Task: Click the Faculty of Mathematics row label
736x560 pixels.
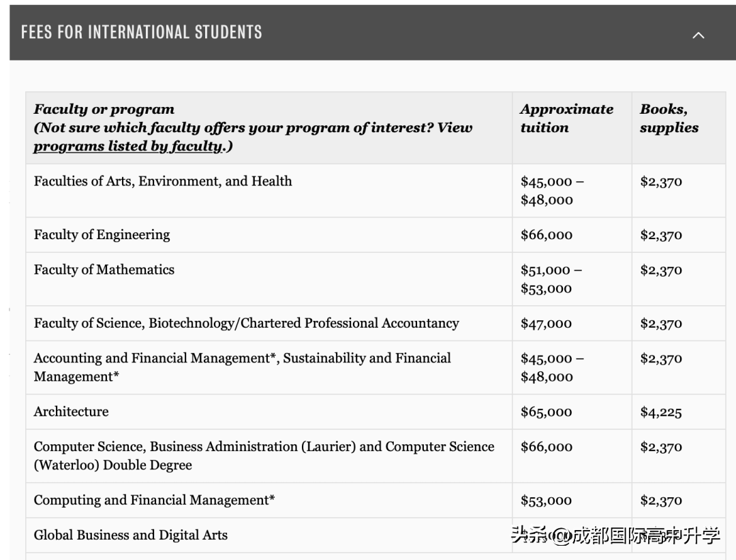Action: click(104, 270)
